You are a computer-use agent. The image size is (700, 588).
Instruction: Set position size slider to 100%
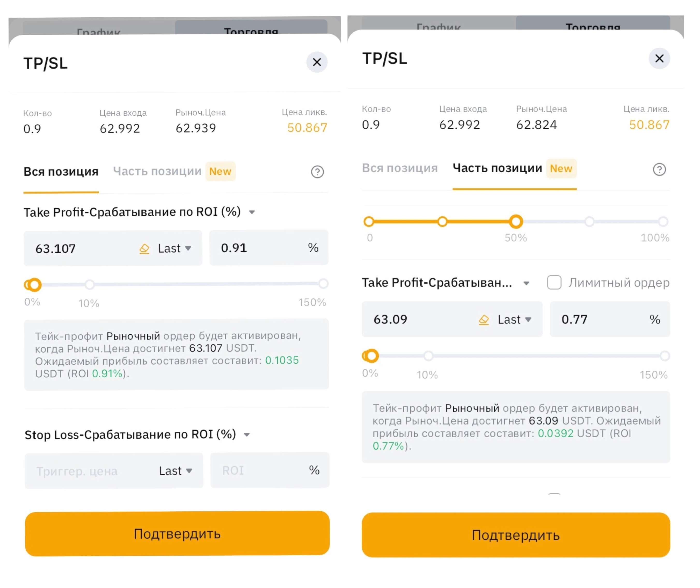click(x=663, y=222)
